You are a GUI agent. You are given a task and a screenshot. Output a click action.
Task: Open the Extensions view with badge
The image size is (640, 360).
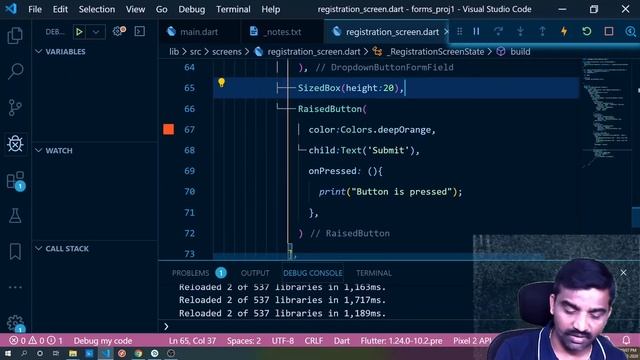[16, 180]
